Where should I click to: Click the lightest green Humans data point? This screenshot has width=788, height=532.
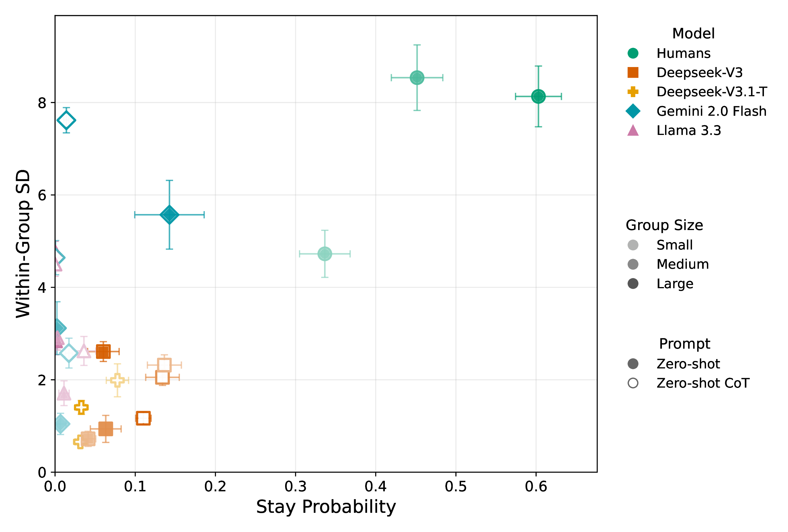[324, 254]
